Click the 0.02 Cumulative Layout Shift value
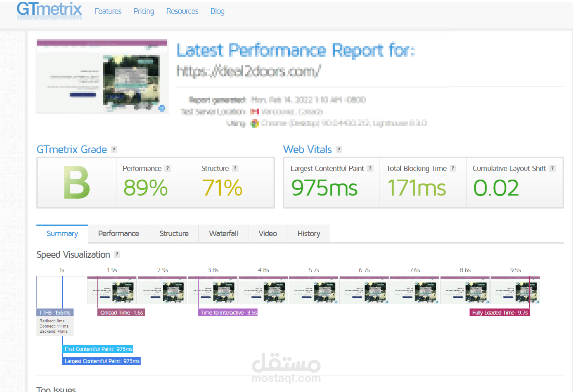573x392 pixels. pyautogui.click(x=496, y=188)
